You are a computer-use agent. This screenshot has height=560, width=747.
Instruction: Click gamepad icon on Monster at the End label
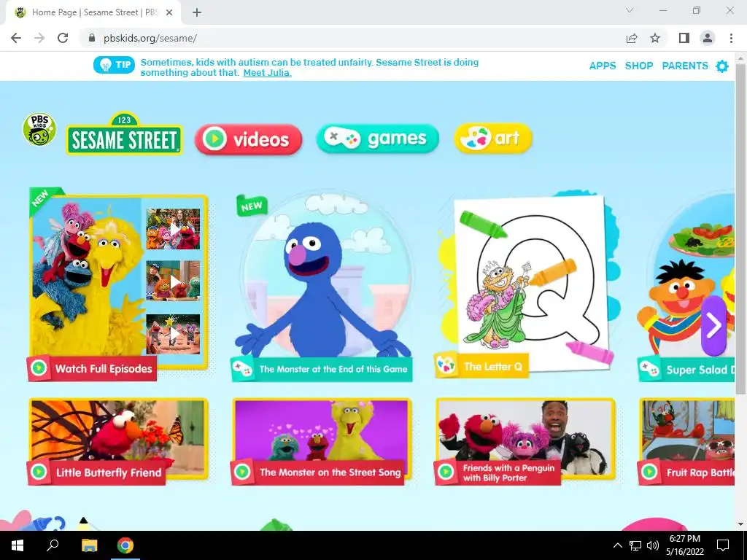pos(242,368)
